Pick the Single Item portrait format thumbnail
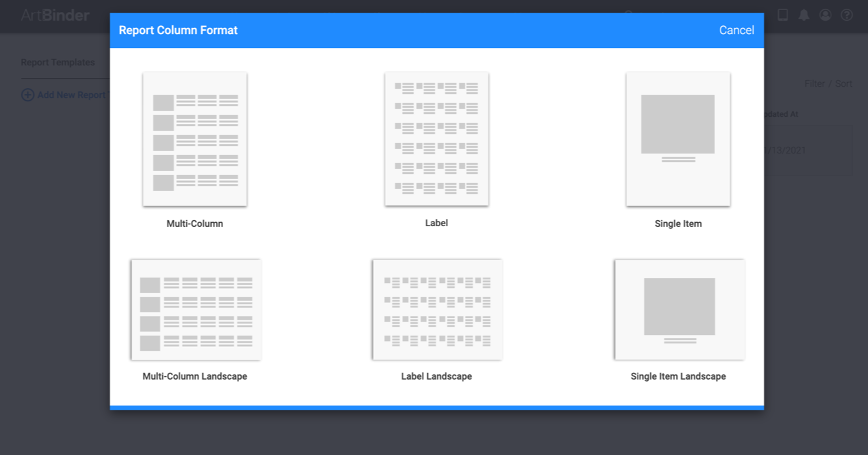This screenshot has height=455, width=868. pos(678,139)
